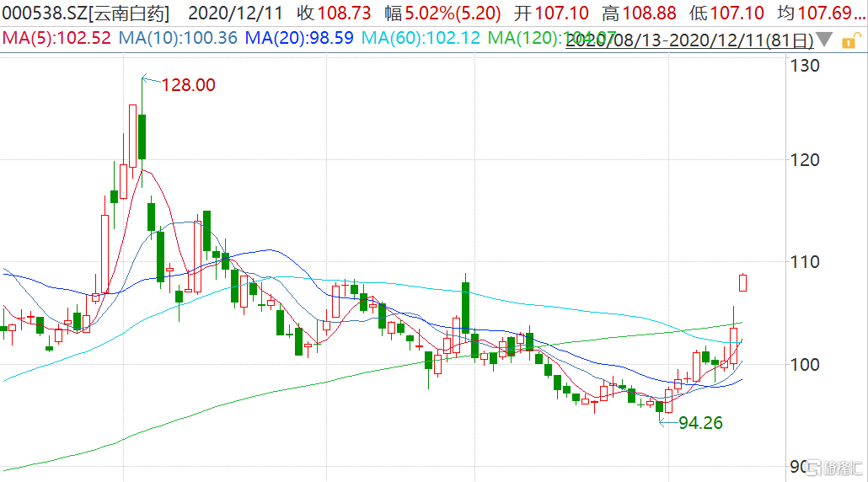Click the date range 2020/08/13-2020/12/11(81日)
Image resolution: width=868 pixels, height=482 pixels.
(x=689, y=40)
